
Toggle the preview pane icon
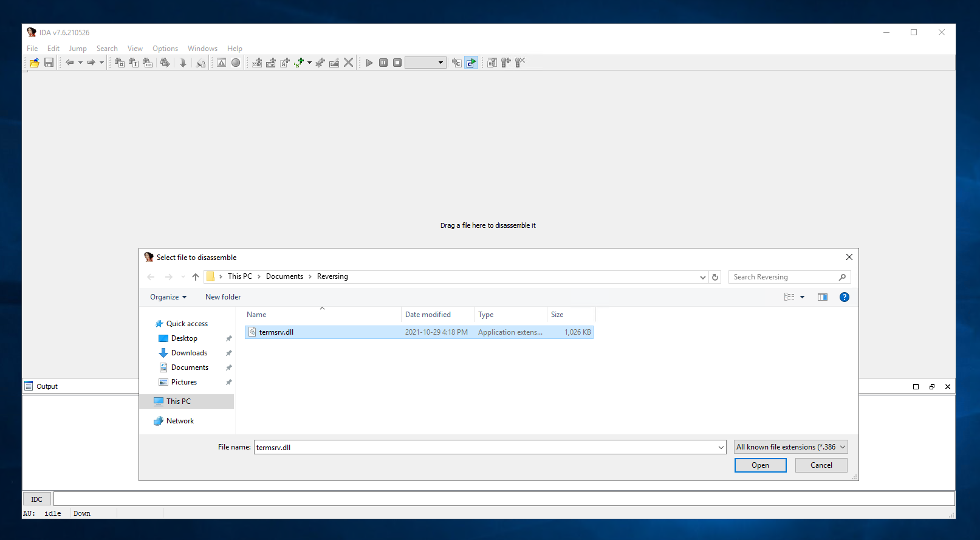[x=823, y=297]
